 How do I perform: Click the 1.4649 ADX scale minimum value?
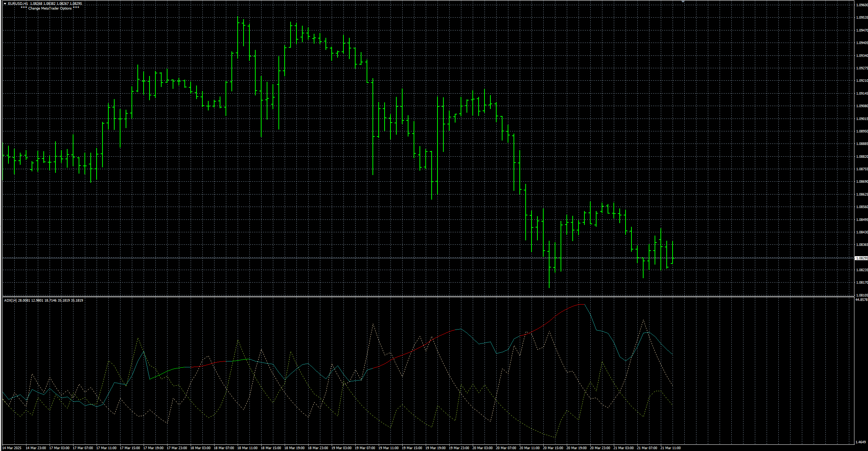click(860, 442)
